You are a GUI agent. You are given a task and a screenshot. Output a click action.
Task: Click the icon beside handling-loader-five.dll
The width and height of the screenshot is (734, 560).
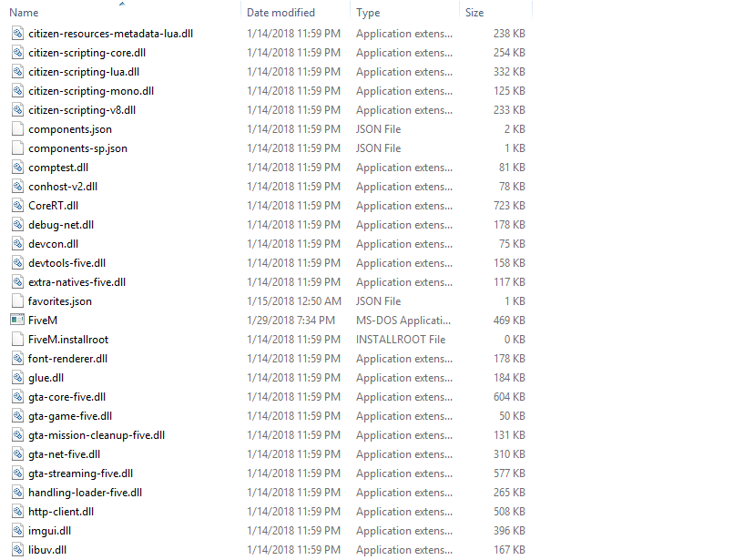pyautogui.click(x=17, y=492)
